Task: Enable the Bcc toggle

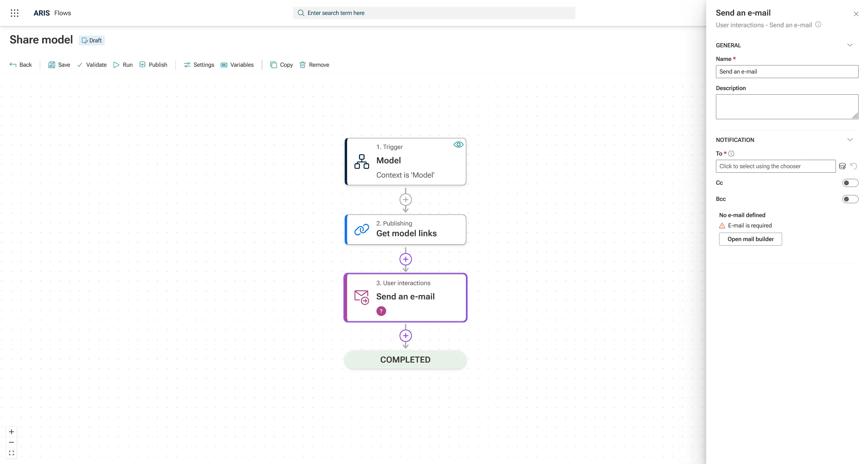Action: 850,199
